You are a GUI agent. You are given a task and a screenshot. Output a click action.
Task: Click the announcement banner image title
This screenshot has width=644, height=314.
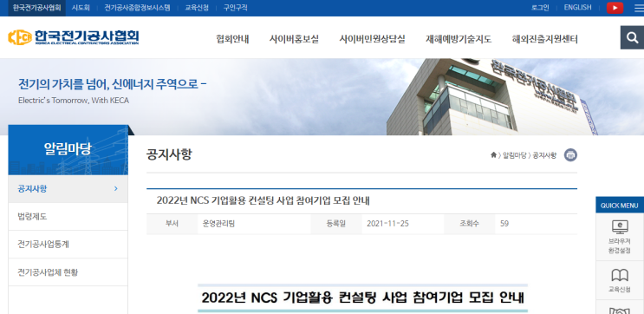point(362,298)
